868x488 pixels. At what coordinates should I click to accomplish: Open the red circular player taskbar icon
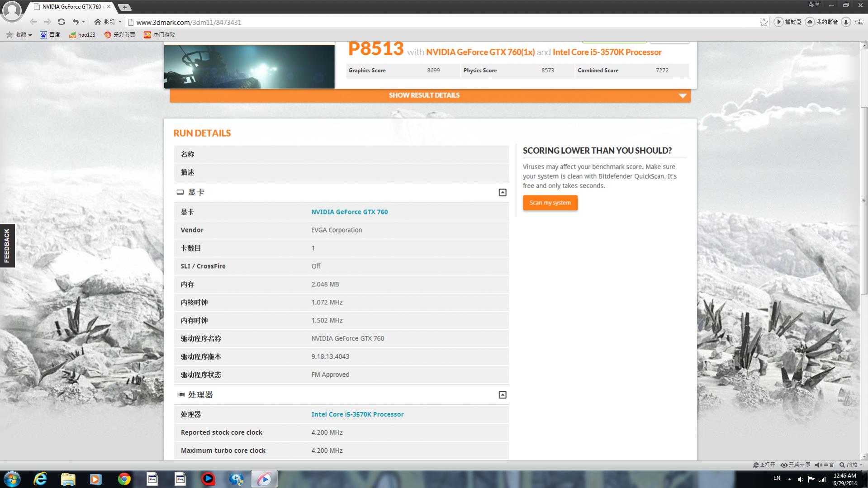(x=208, y=479)
